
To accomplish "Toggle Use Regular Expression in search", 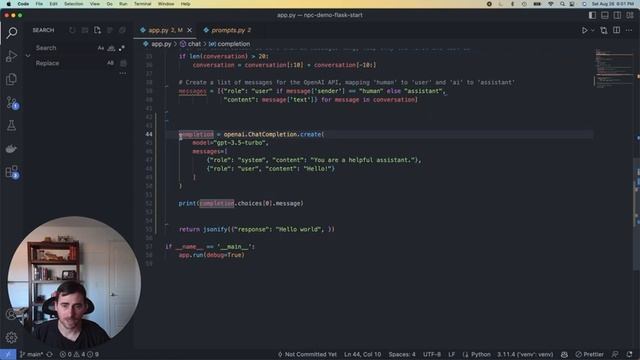I will [x=122, y=48].
